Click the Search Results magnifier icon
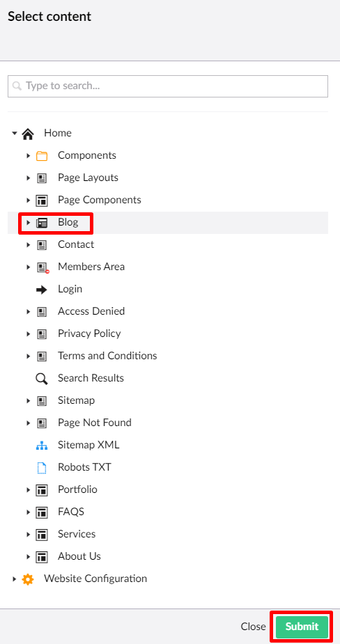 coord(42,378)
